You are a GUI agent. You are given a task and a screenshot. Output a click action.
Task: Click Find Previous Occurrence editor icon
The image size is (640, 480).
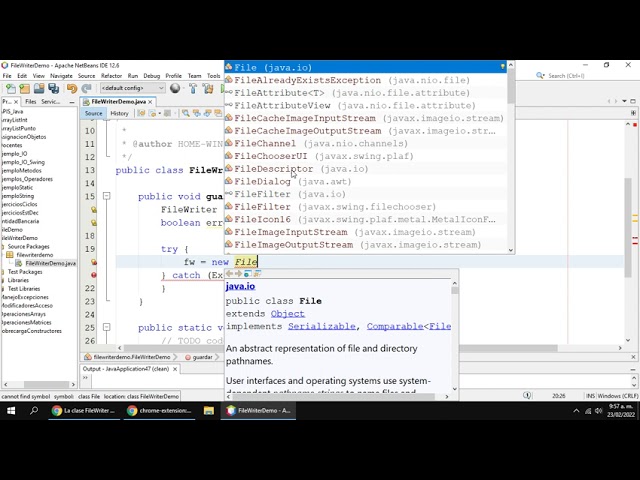point(197,113)
